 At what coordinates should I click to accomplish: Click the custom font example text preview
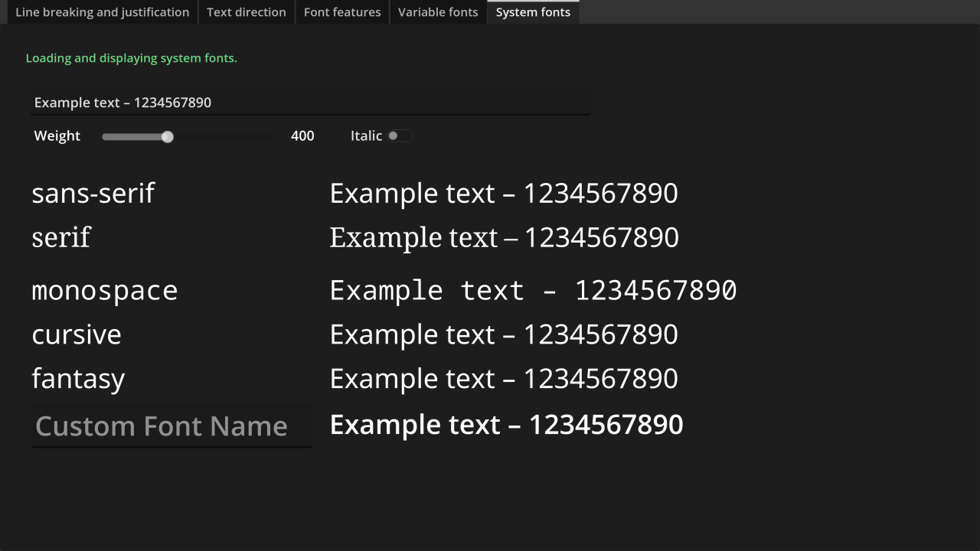point(506,424)
